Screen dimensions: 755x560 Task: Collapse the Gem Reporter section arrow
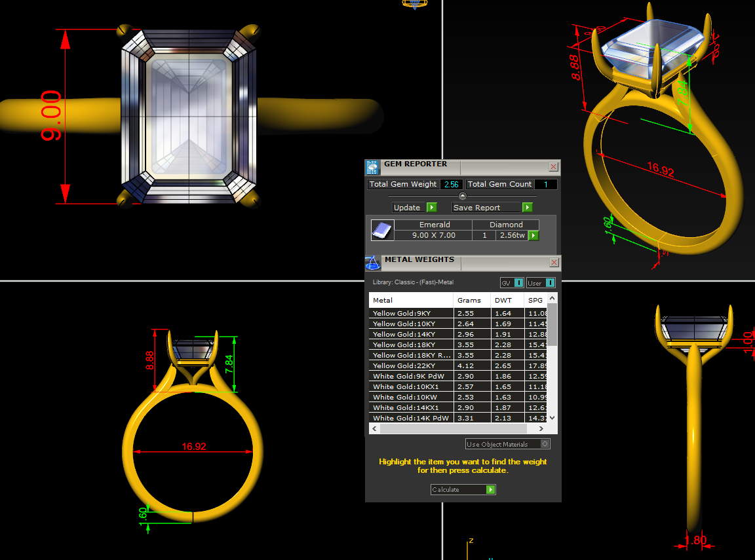click(x=463, y=196)
